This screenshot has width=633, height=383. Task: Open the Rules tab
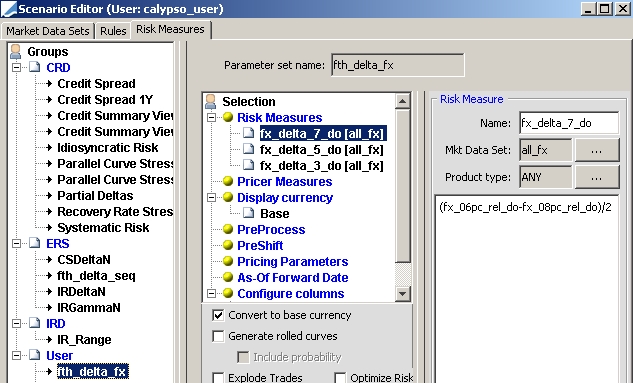[x=113, y=31]
